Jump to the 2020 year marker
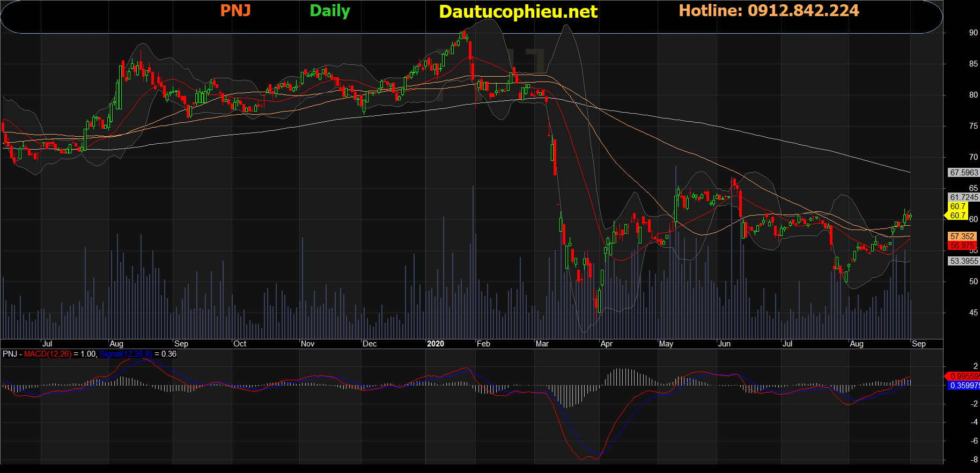980x473 pixels. coord(436,344)
